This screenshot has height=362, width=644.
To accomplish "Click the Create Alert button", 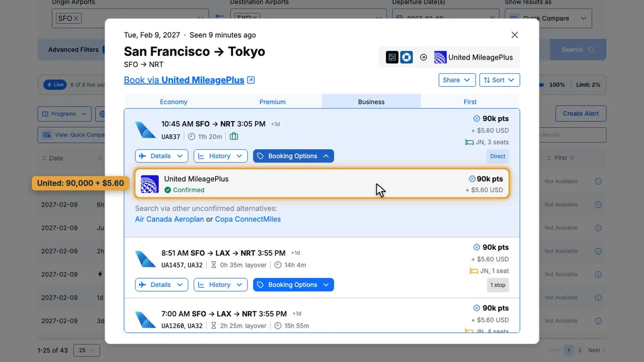I will tap(581, 114).
